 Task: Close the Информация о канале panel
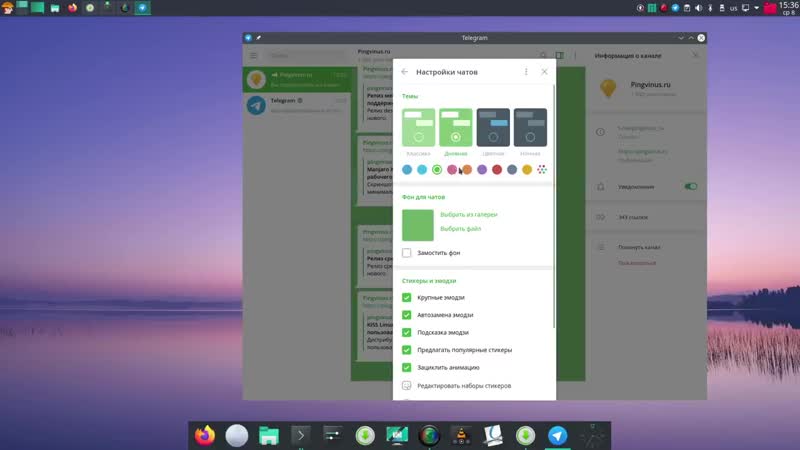[x=695, y=55]
